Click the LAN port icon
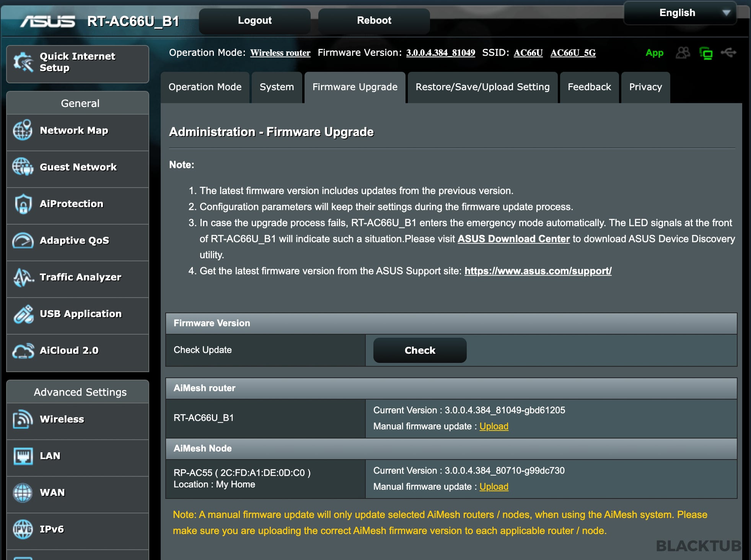 (23, 456)
